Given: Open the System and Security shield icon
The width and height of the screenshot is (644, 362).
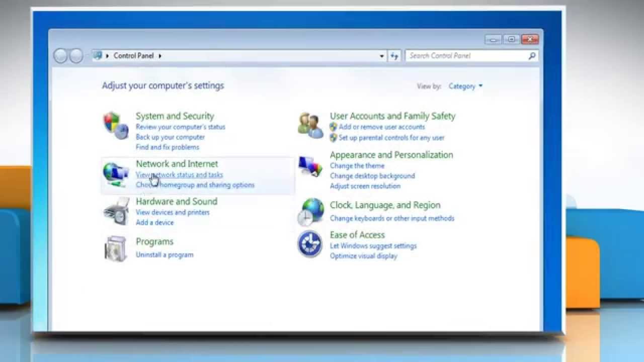Looking at the screenshot, I should click(x=116, y=126).
